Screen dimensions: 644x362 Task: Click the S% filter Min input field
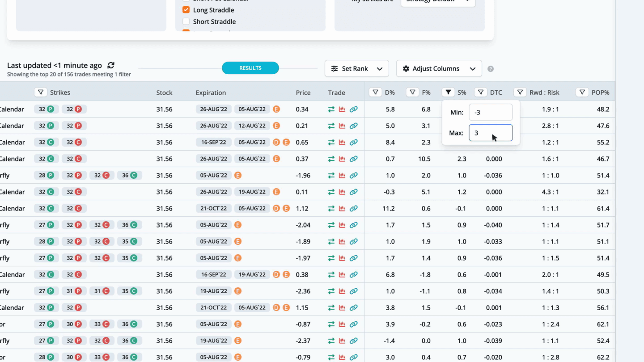pyautogui.click(x=491, y=112)
